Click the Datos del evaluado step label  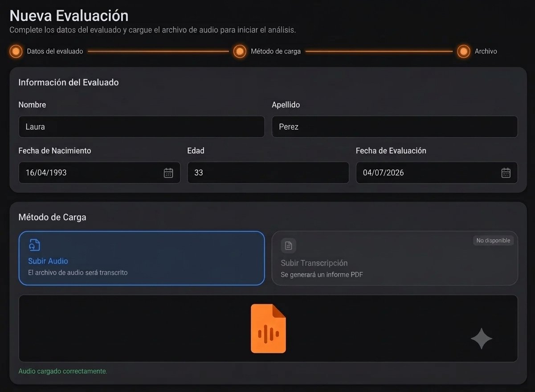point(55,51)
